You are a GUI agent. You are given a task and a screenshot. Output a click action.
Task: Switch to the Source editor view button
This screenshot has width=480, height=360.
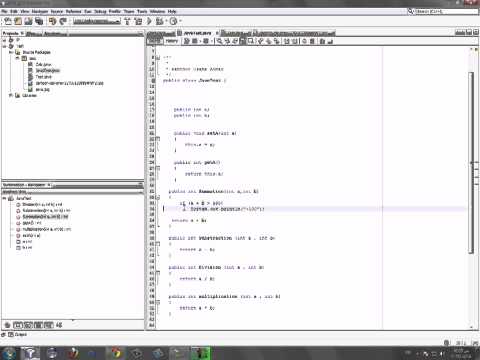click(154, 41)
